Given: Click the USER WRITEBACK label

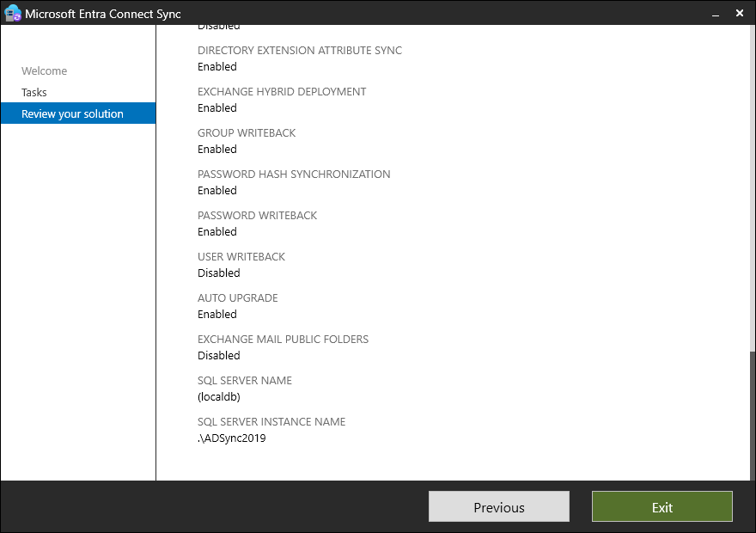Looking at the screenshot, I should [241, 256].
